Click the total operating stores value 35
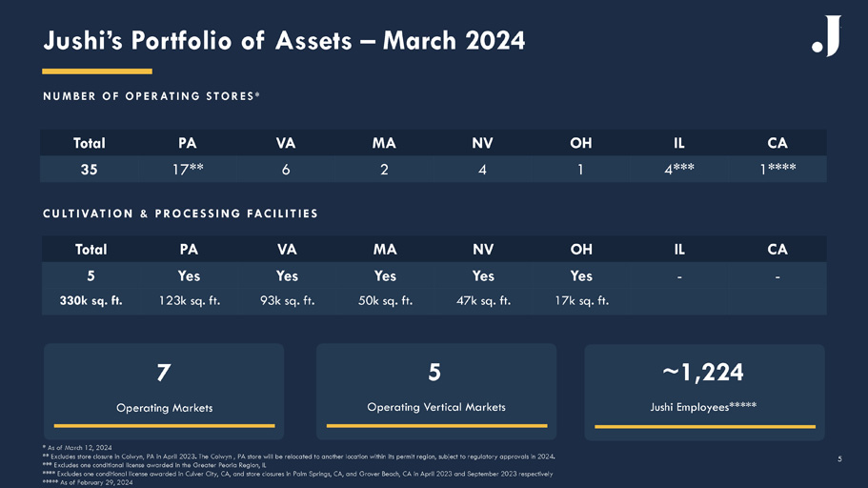The width and height of the screenshot is (868, 488). 90,170
